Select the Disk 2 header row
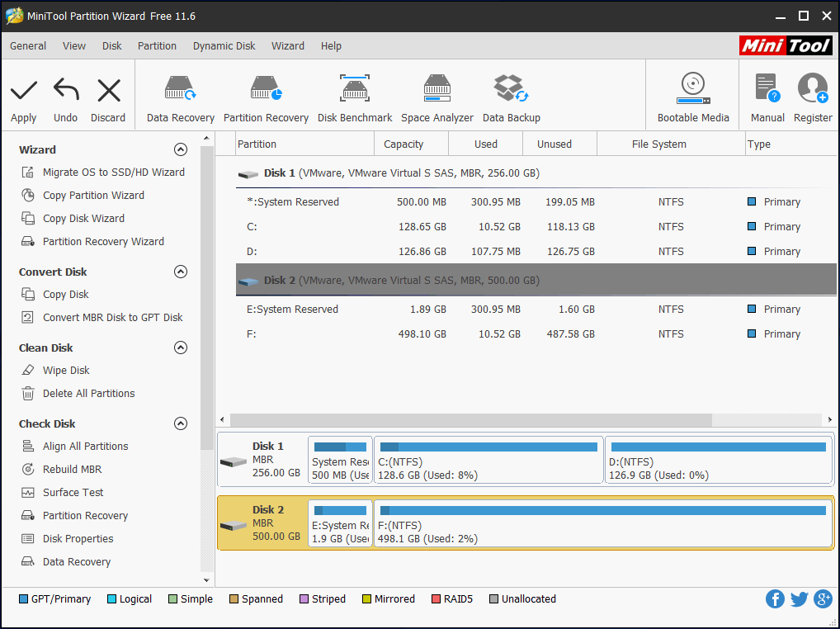The width and height of the screenshot is (840, 629). [536, 280]
